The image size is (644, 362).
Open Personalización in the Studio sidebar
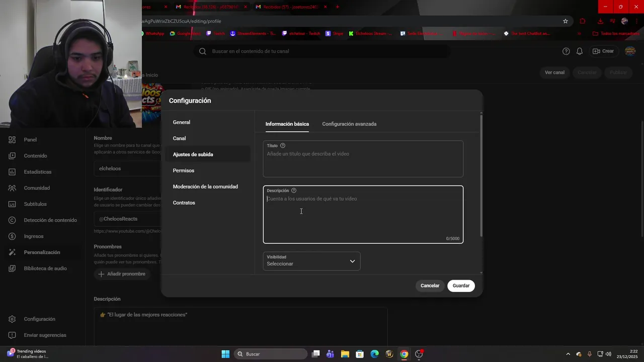[x=41, y=252]
